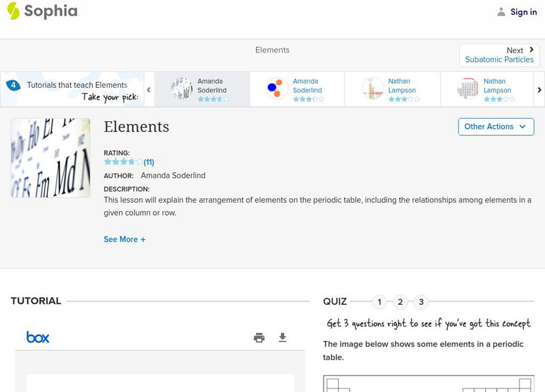Click the Sophia logo icon
The width and height of the screenshot is (545, 392).
coord(14,11)
